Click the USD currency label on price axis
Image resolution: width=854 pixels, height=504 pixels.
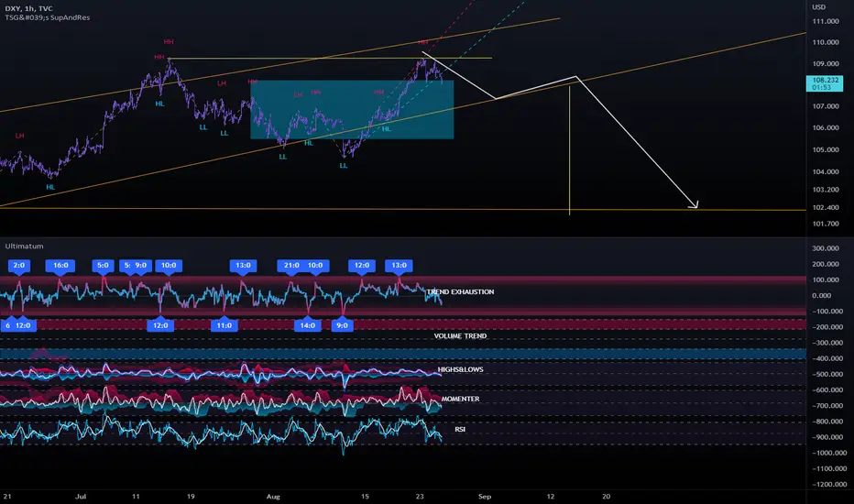(x=818, y=7)
